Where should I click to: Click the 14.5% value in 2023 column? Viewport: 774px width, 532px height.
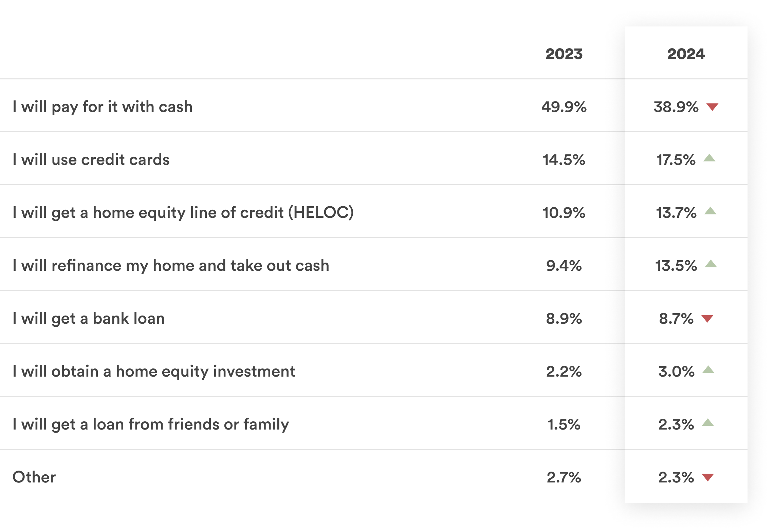564,160
